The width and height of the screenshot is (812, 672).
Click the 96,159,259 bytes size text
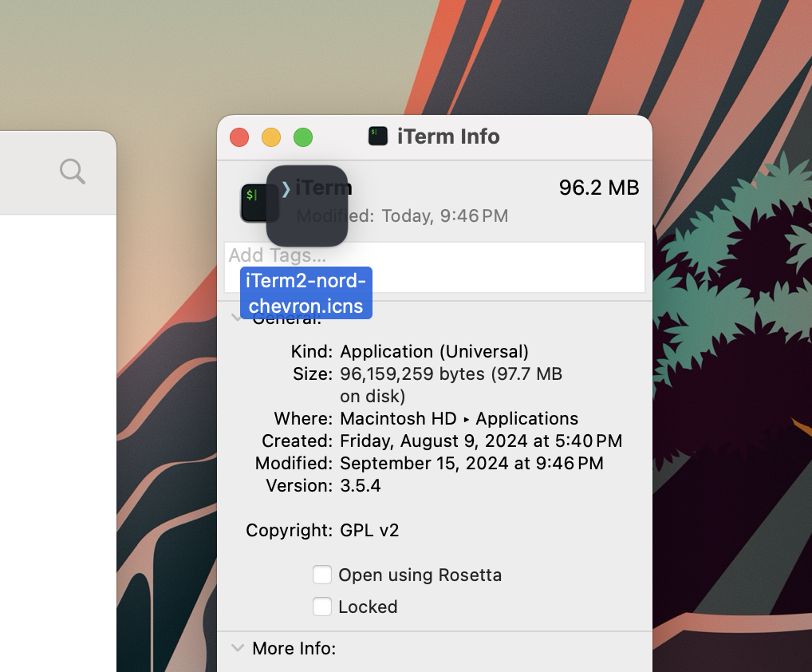coord(451,385)
